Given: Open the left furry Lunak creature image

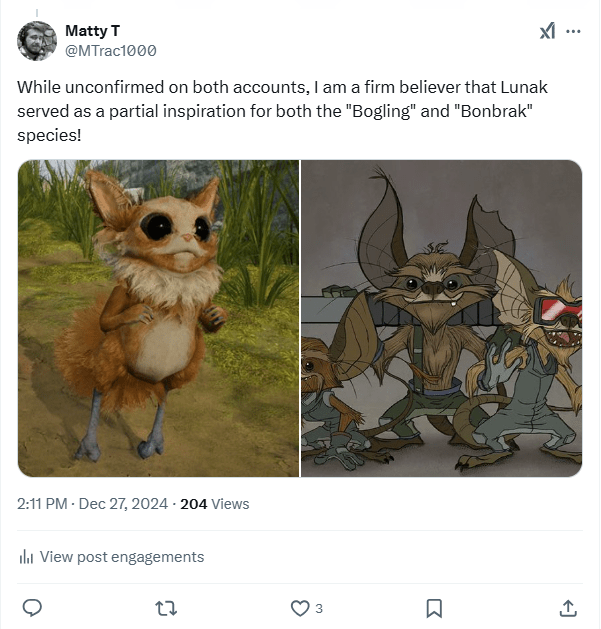Looking at the screenshot, I should [159, 318].
